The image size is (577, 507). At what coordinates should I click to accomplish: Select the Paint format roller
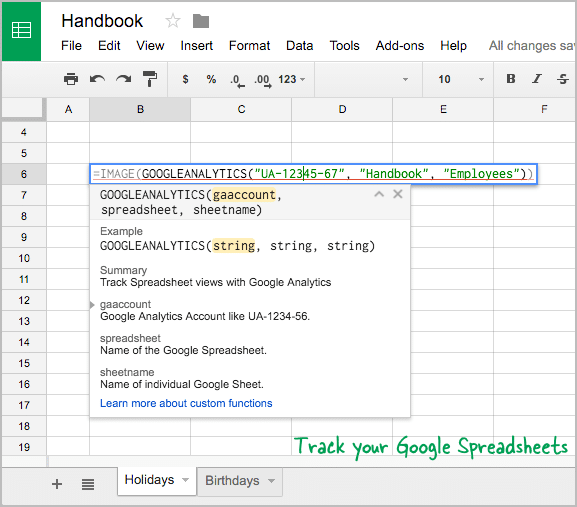coord(150,79)
